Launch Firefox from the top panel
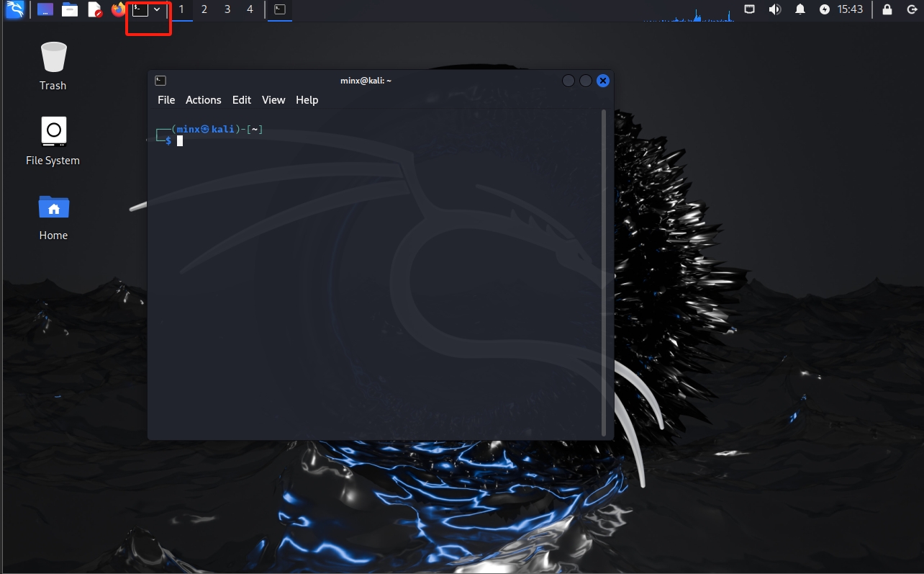This screenshot has height=574, width=924. pos(118,9)
